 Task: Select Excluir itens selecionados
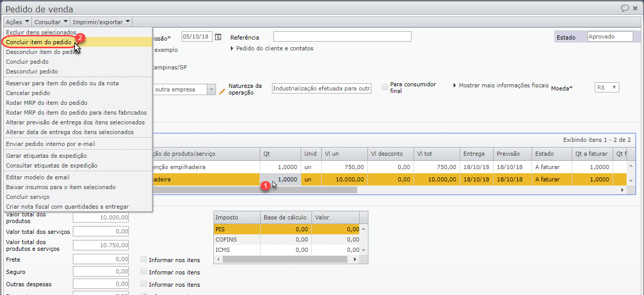click(x=41, y=32)
